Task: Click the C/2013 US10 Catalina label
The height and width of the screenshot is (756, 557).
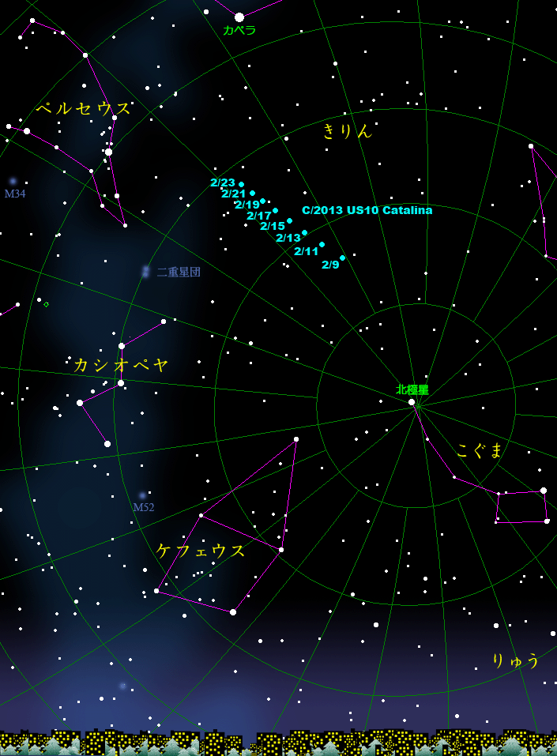Action: click(367, 210)
